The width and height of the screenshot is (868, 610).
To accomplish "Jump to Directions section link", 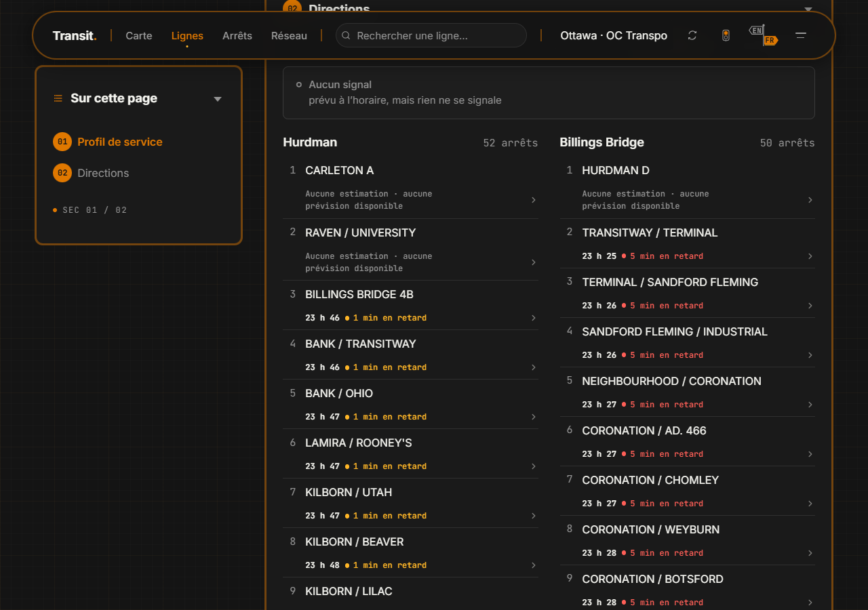I will pyautogui.click(x=103, y=173).
